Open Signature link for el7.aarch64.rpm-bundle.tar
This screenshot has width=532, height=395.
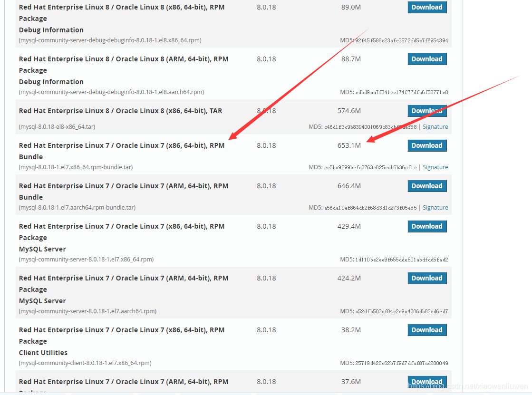coord(435,208)
